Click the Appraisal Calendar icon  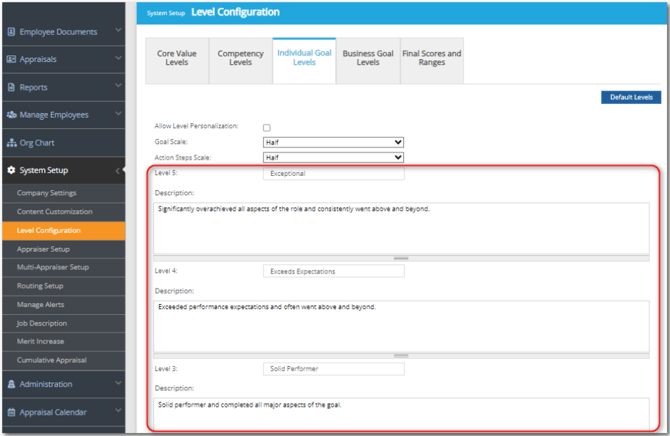coord(11,412)
